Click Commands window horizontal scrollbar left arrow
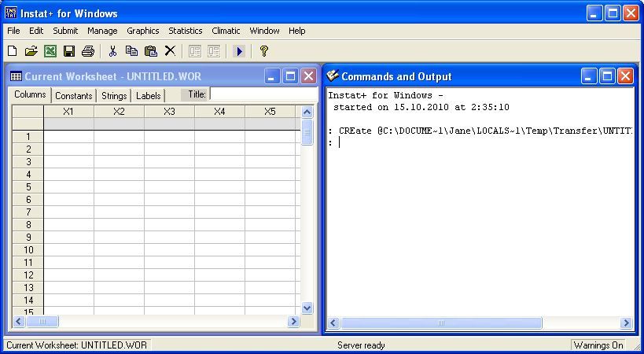Viewport: 644px width, 354px height. pos(333,323)
